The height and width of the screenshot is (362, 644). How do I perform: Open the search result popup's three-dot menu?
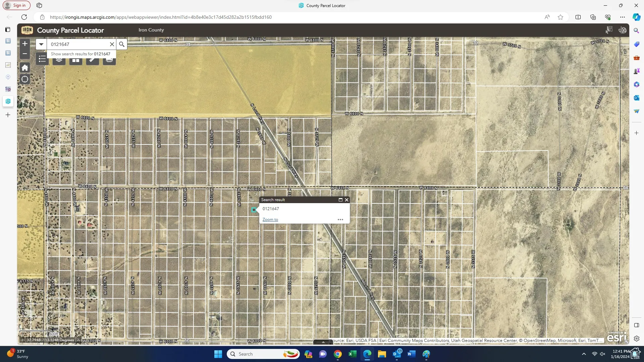(x=340, y=220)
